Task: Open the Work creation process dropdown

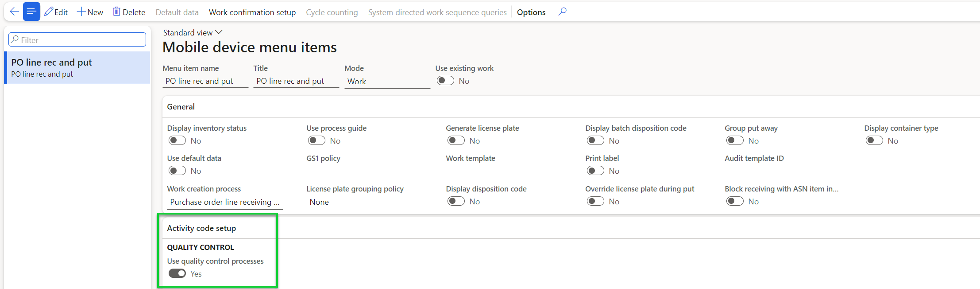Action: point(225,202)
